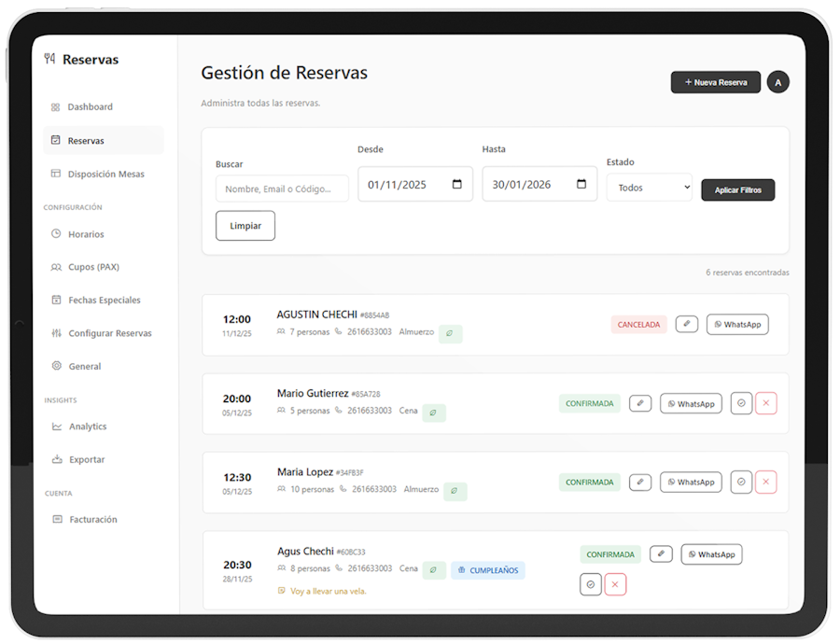Expand the Estado dropdown showing Todos
The width and height of the screenshot is (840, 644).
click(x=649, y=188)
